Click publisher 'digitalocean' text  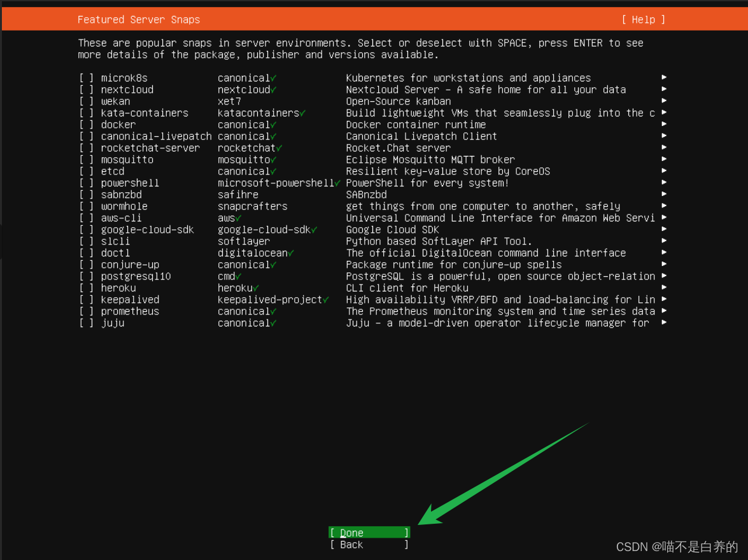click(252, 253)
